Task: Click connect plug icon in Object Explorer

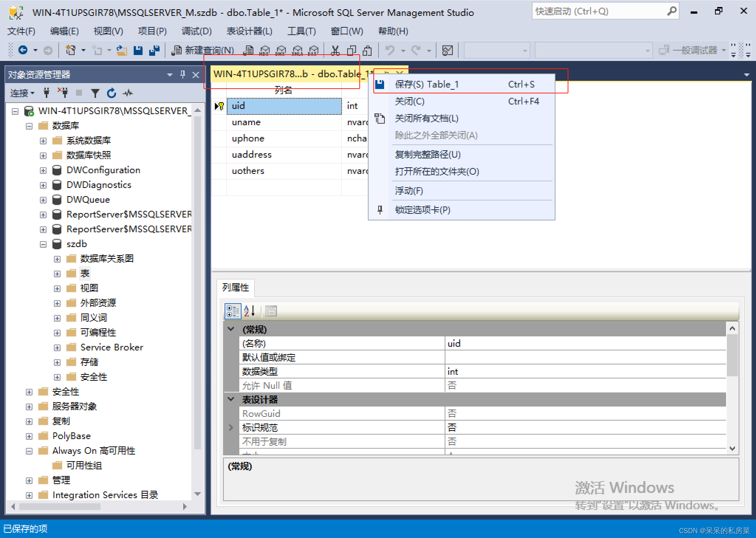Action: pyautogui.click(x=47, y=93)
